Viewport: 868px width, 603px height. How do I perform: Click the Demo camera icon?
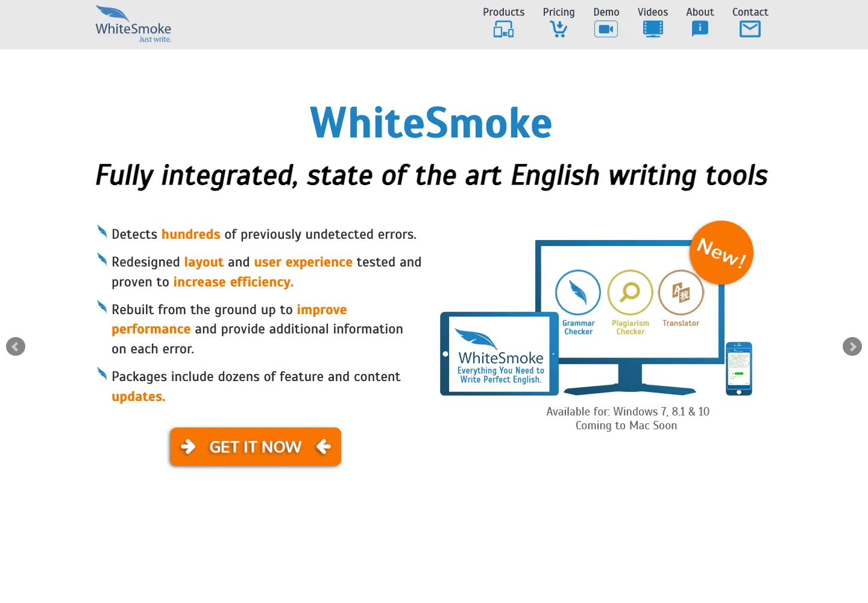606,29
